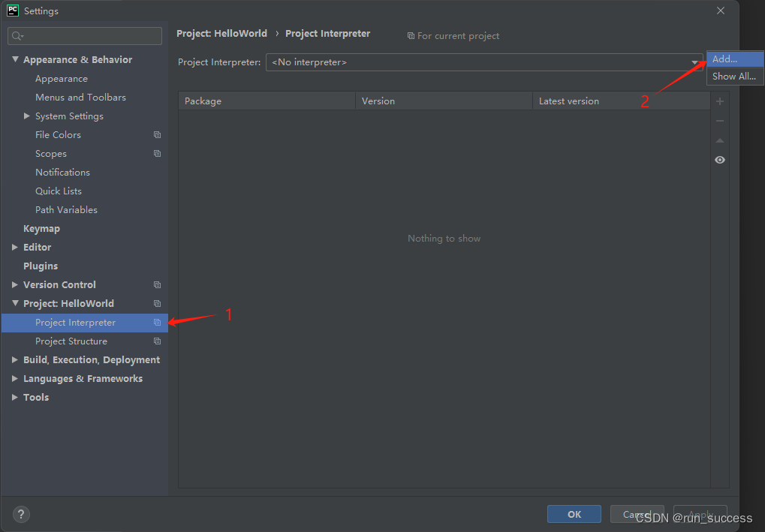The width and height of the screenshot is (765, 532).
Task: Focus the settings search field
Action: click(x=85, y=36)
